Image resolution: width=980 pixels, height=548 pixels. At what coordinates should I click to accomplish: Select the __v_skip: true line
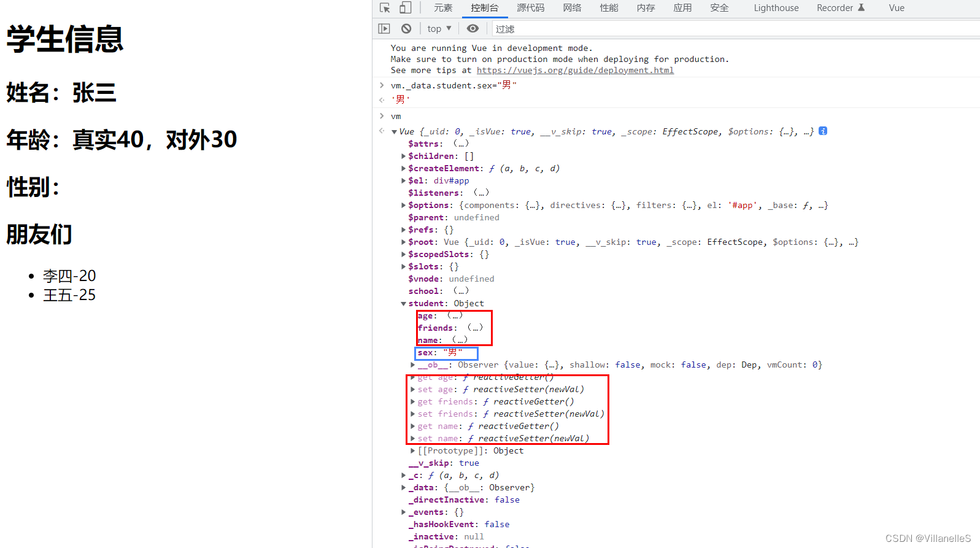444,463
